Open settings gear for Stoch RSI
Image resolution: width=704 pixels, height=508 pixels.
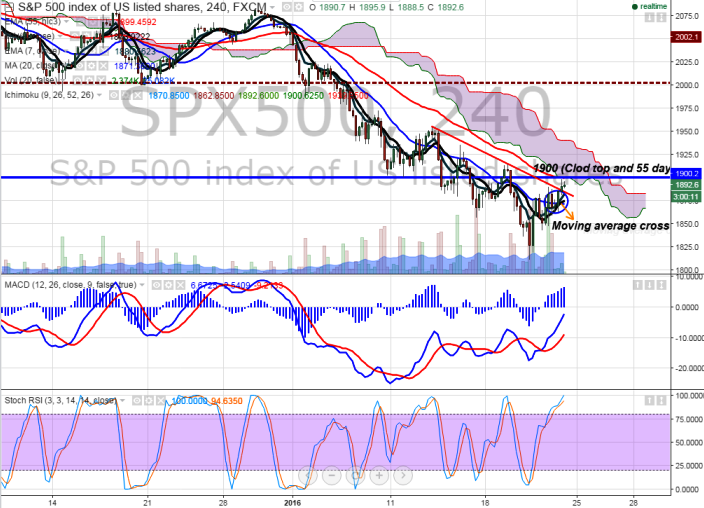149,400
